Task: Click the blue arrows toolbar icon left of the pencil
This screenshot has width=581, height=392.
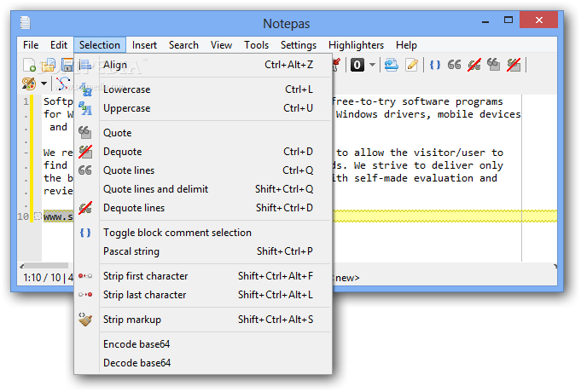Action: [391, 65]
